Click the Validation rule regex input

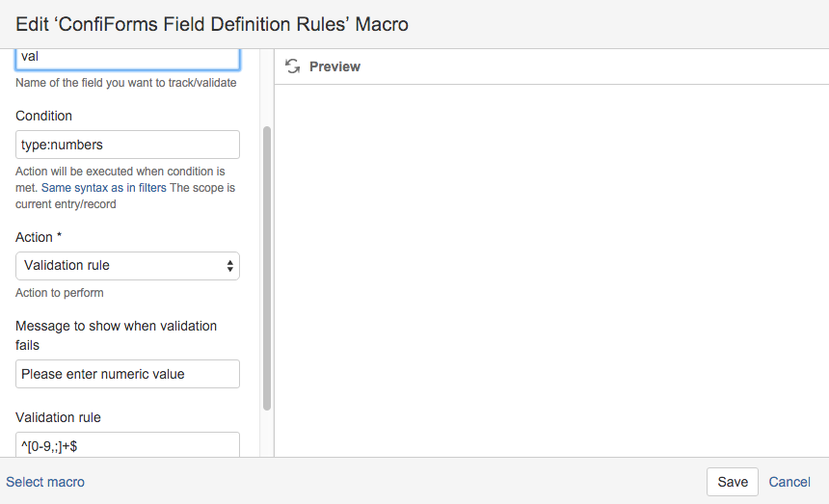pos(127,445)
